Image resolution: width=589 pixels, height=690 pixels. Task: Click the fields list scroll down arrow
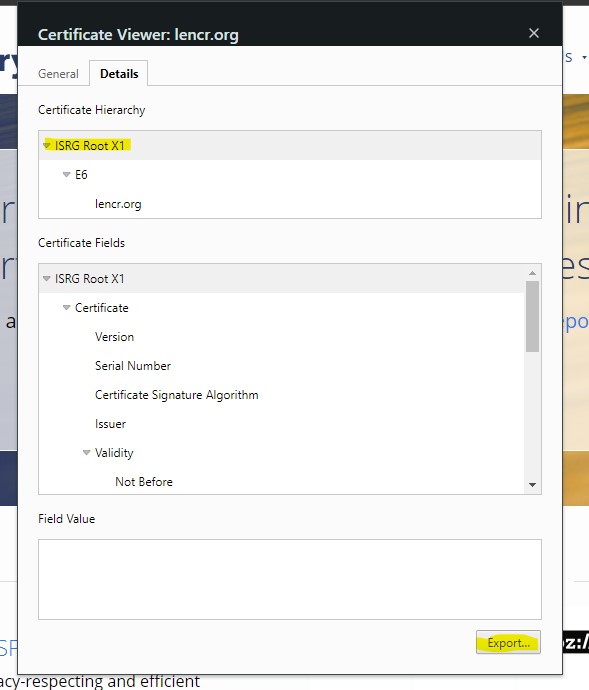click(532, 485)
